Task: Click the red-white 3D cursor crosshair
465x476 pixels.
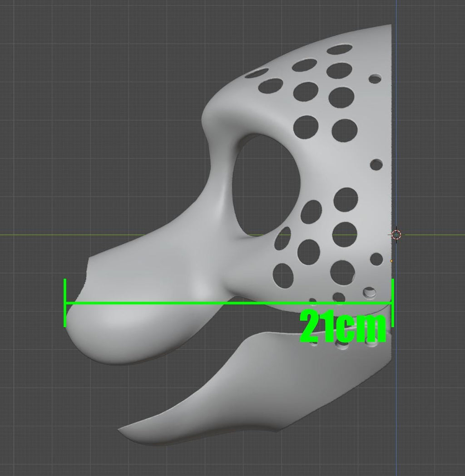Action: pyautogui.click(x=396, y=234)
